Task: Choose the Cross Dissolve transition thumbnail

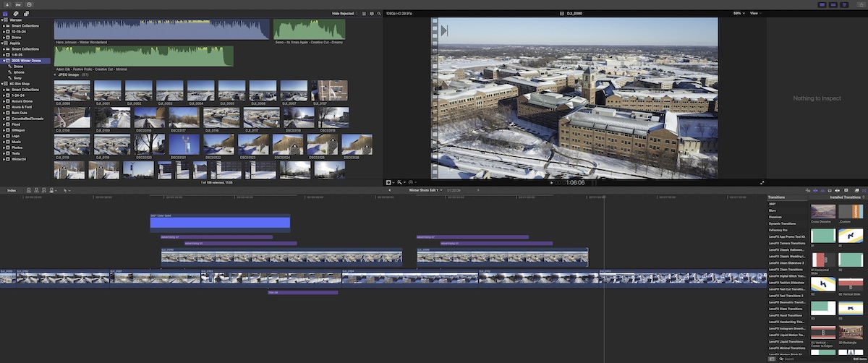Action: [823, 211]
